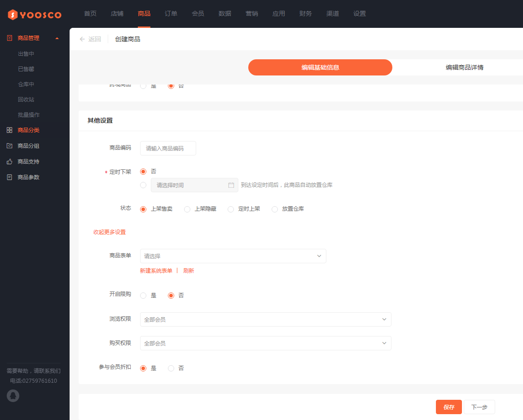Open the 店铺 top menu
This screenshot has width=523, height=420.
[x=117, y=13]
